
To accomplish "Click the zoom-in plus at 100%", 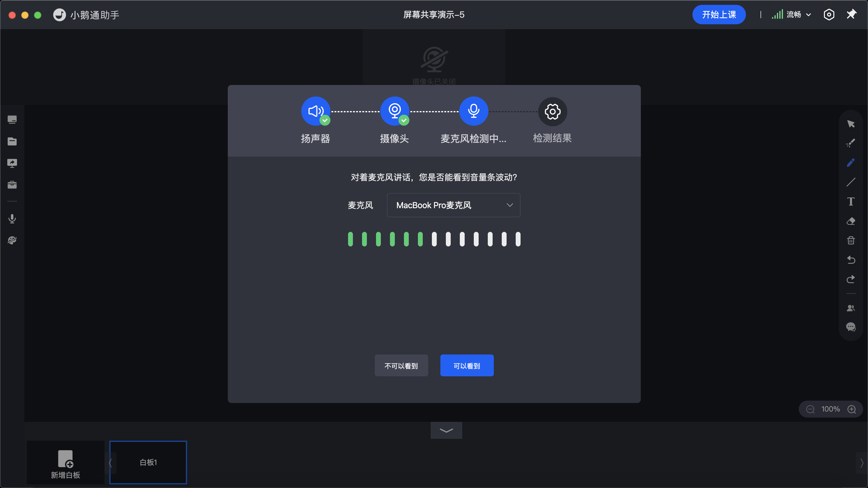I will [x=852, y=409].
